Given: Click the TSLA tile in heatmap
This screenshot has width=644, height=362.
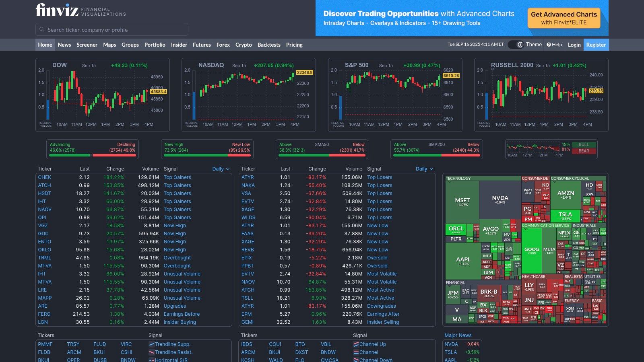Looking at the screenshot, I should pos(565,216).
